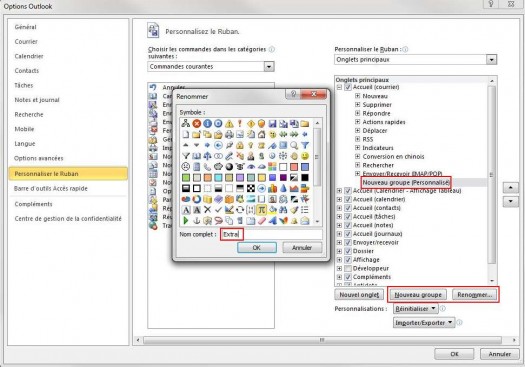This screenshot has height=367, width=525.
Task: Open the Importer/Exporter dropdown button
Action: tap(424, 323)
